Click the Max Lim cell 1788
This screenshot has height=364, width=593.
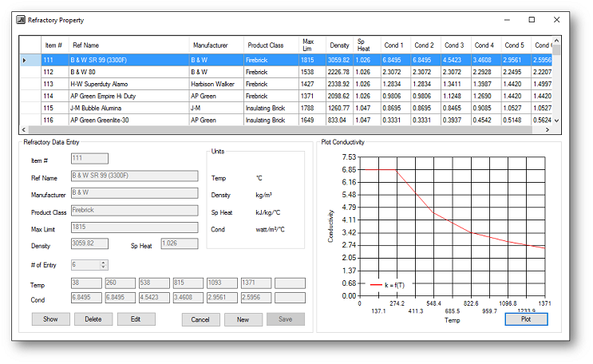[x=312, y=109]
